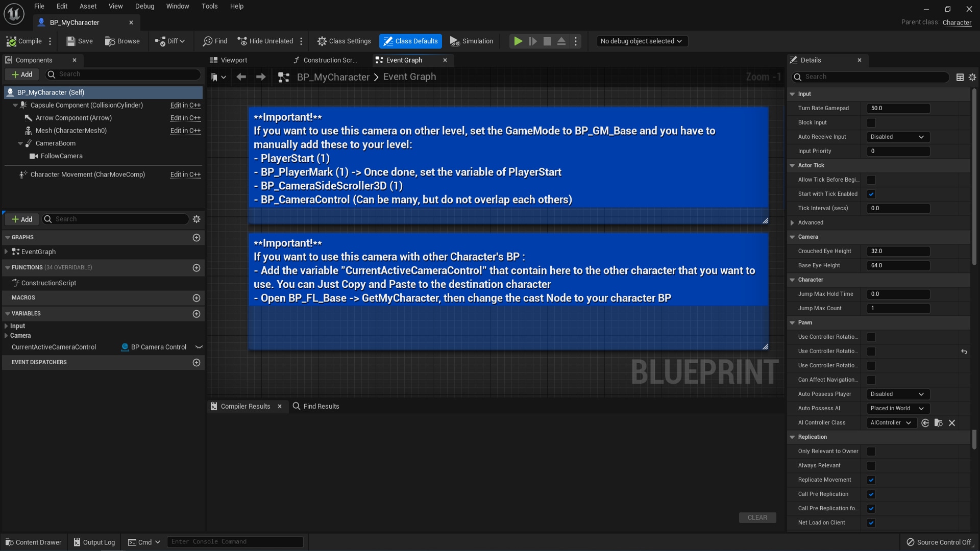Add new item in My Blueprint
The image size is (980, 551).
point(22,219)
